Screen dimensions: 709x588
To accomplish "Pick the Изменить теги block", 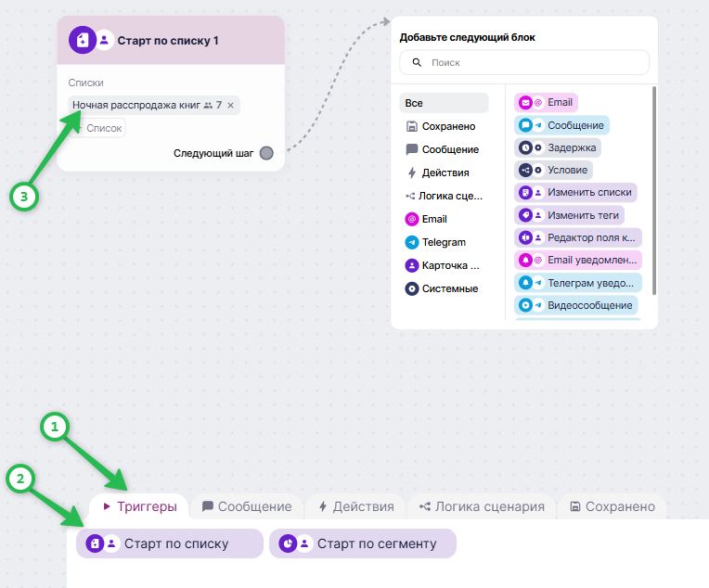I will pos(569,215).
